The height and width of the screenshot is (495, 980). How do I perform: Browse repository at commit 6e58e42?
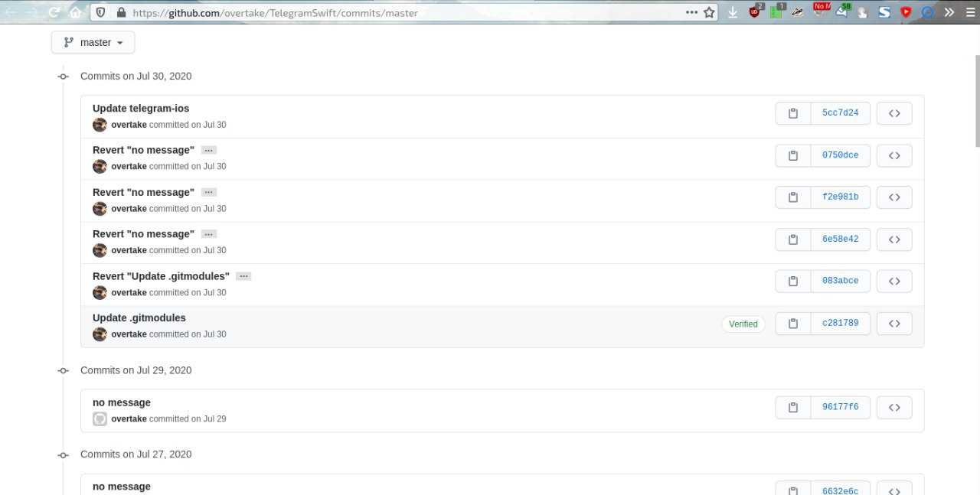click(x=894, y=239)
